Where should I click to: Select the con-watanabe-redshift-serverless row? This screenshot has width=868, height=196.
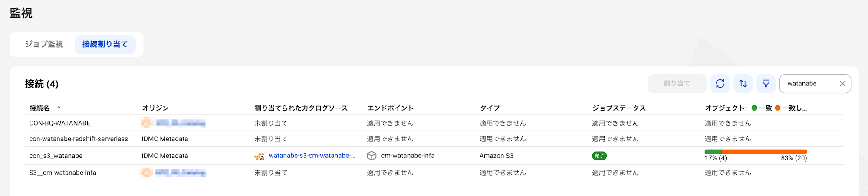434,139
